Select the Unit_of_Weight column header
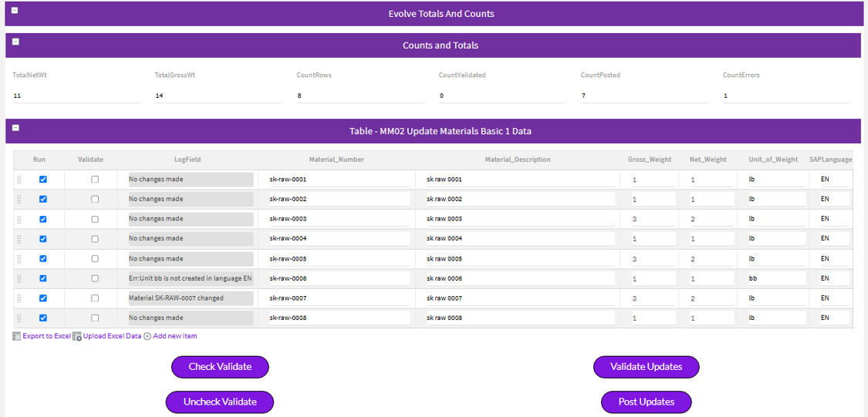The width and height of the screenshot is (868, 417). pos(772,160)
